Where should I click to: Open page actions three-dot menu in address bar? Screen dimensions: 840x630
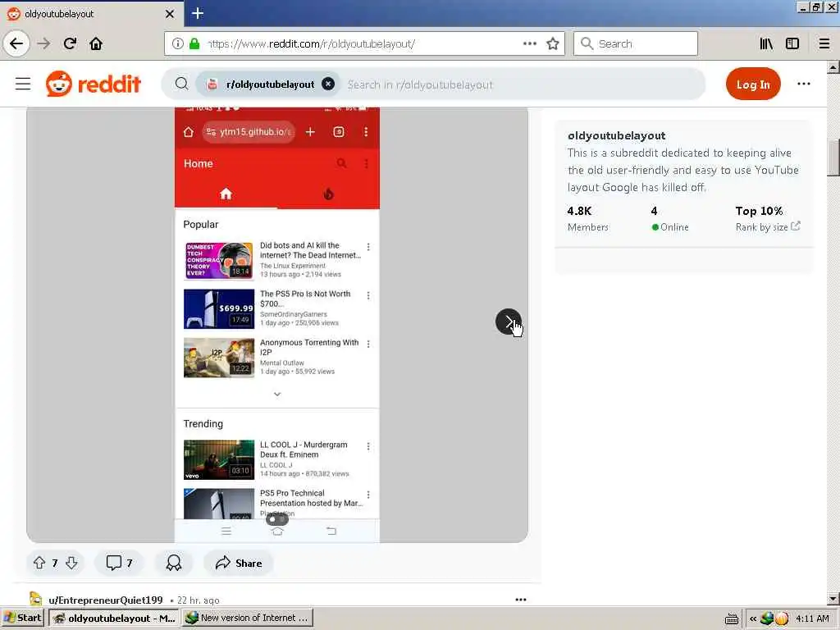click(x=529, y=43)
